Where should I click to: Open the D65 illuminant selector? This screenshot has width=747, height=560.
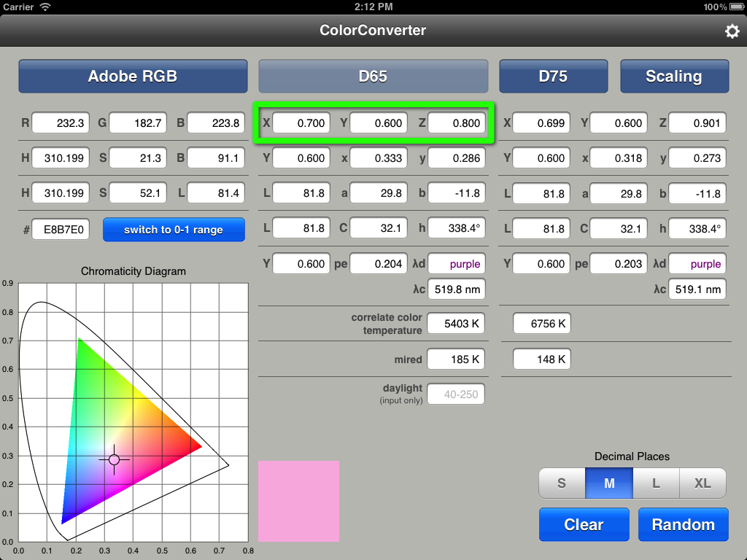pyautogui.click(x=373, y=76)
